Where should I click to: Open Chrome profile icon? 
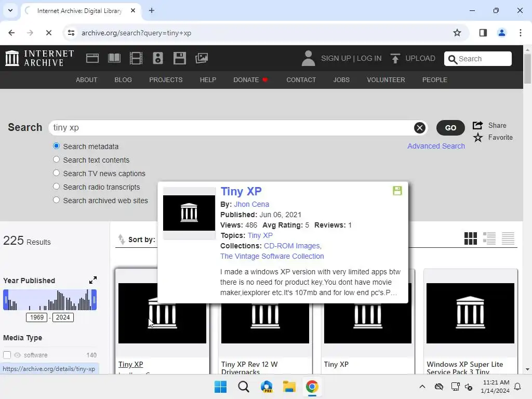pos(501,33)
